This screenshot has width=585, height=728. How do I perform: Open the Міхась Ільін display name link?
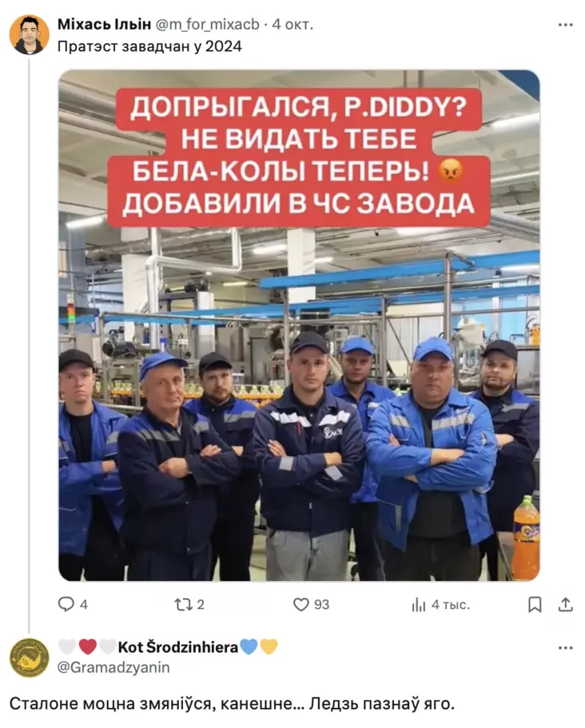(104, 24)
